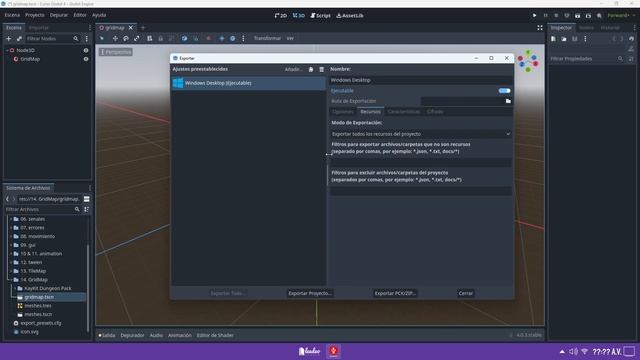640x360 pixels.
Task: Open the Editor de Shader panel
Action: [x=215, y=335]
